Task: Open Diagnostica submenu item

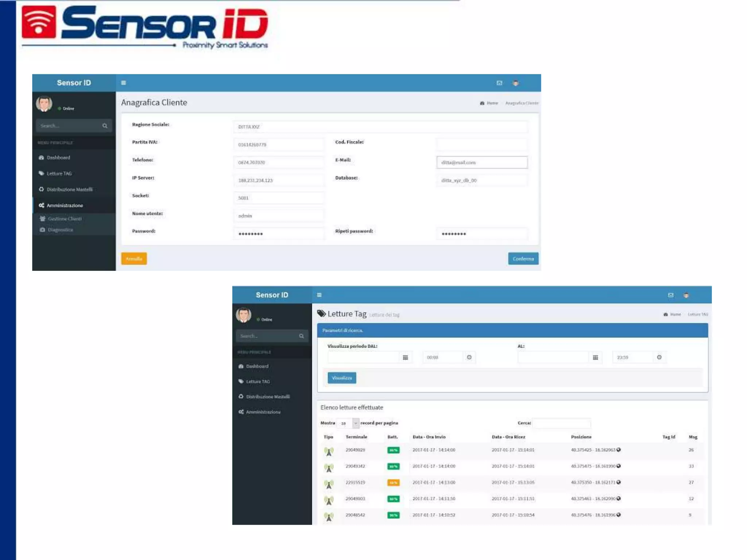Action: [60, 230]
